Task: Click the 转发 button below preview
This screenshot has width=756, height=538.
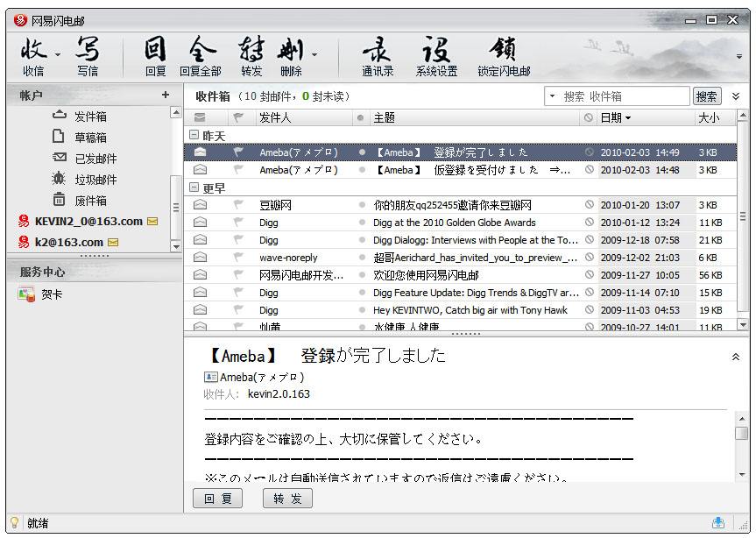Action: click(286, 499)
